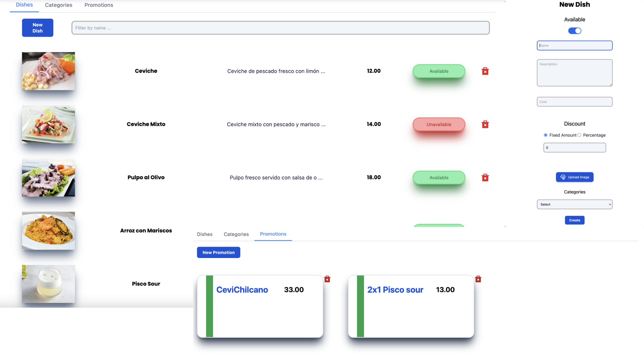
Task: Click the Ceviche Mixto dish thumbnail
Action: click(49, 124)
